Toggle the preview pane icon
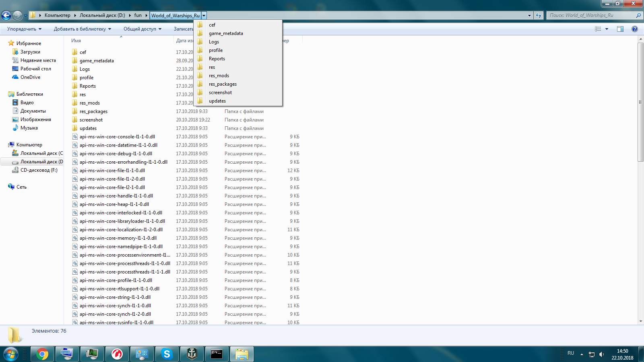Screen dimensions: 644x362 click(x=620, y=29)
